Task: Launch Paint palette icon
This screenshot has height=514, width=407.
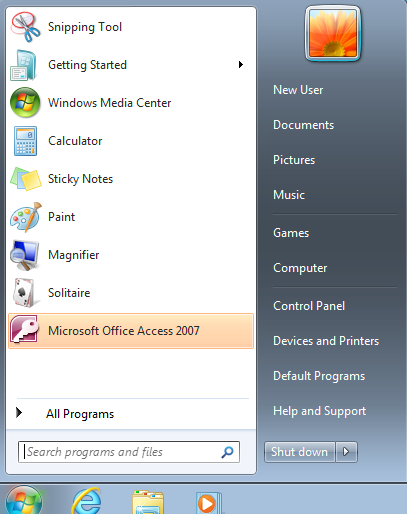Action: coord(26,217)
